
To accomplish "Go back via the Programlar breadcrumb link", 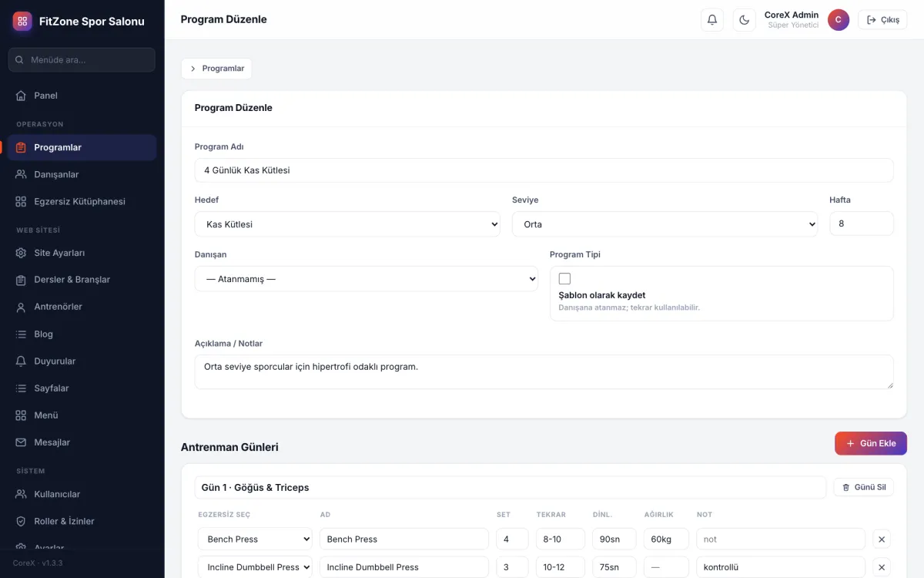I will tap(216, 69).
